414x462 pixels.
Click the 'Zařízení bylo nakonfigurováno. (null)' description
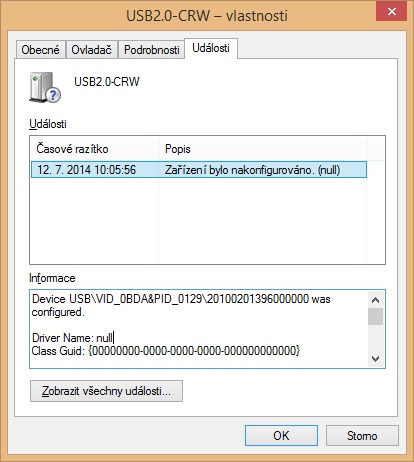tap(252, 170)
